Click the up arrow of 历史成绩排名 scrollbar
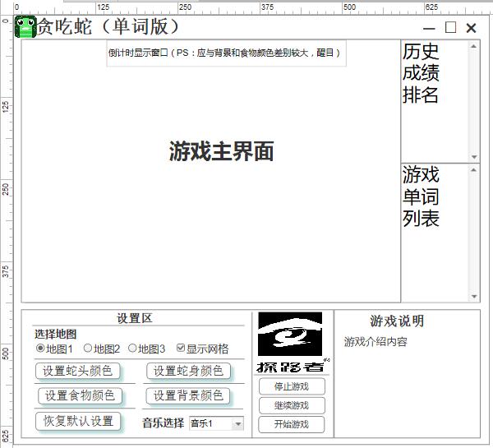The height and width of the screenshot is (448, 493). pos(474,46)
